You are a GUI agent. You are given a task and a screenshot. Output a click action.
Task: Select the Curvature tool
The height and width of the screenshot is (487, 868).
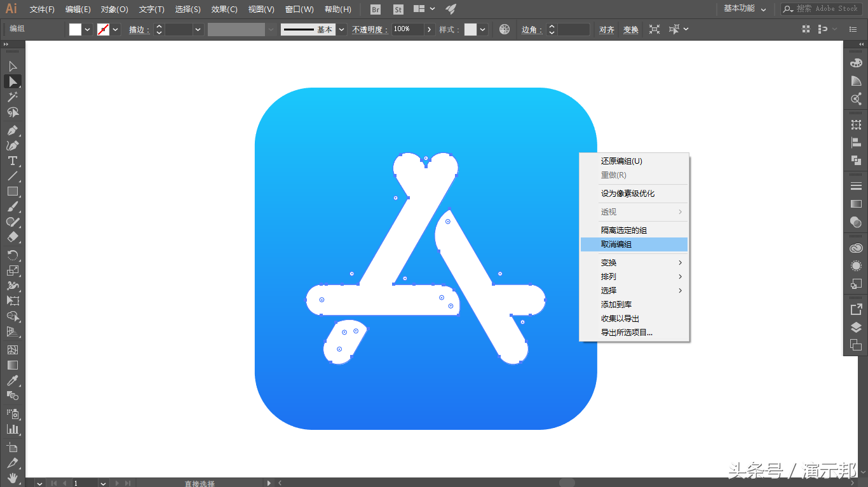(x=13, y=145)
